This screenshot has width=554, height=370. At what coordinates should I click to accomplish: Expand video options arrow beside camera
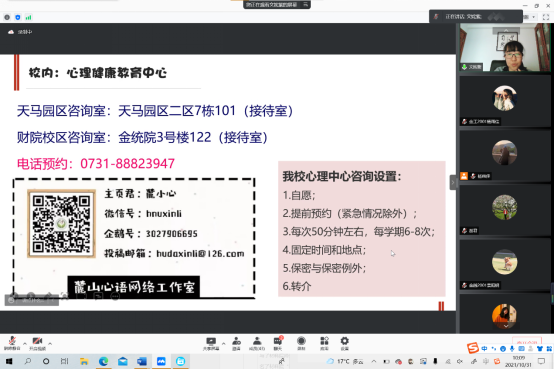pos(50,343)
